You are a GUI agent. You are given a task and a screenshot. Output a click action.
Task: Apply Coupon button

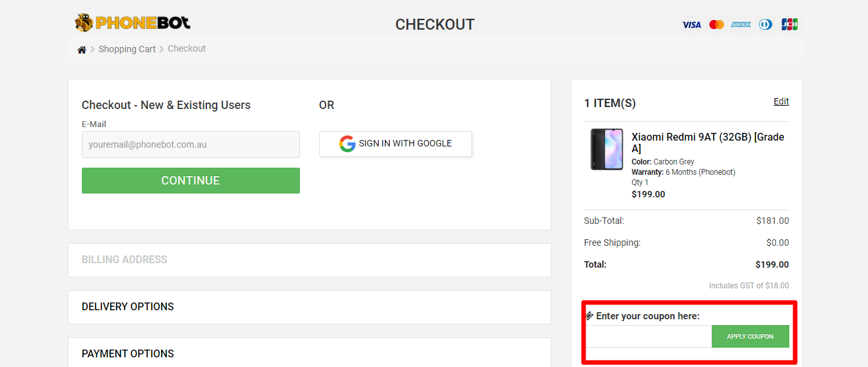point(751,336)
